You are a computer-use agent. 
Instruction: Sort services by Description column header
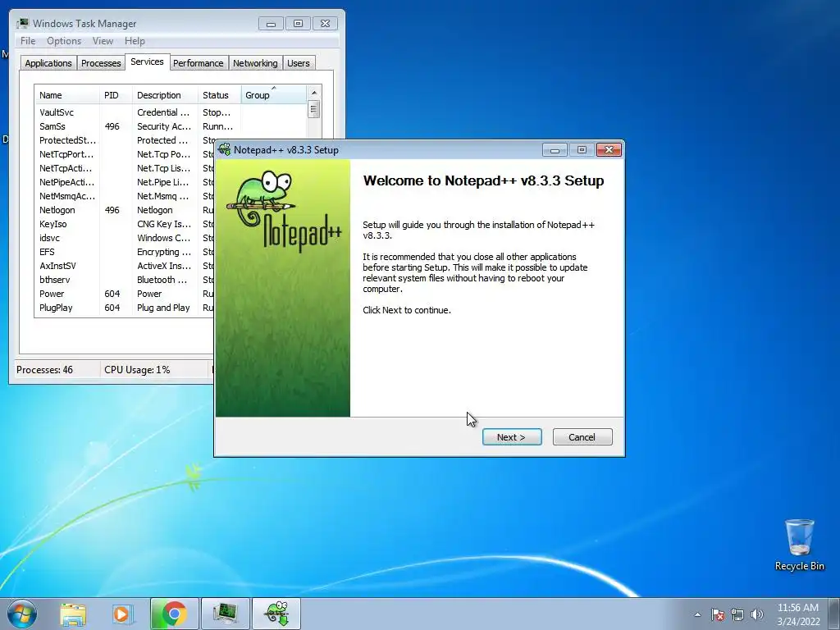(x=165, y=95)
